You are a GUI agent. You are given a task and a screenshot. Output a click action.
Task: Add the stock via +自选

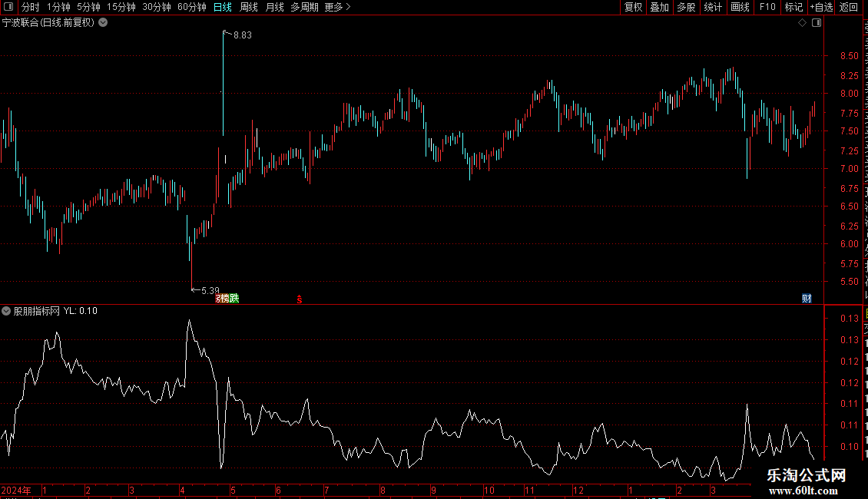click(821, 7)
